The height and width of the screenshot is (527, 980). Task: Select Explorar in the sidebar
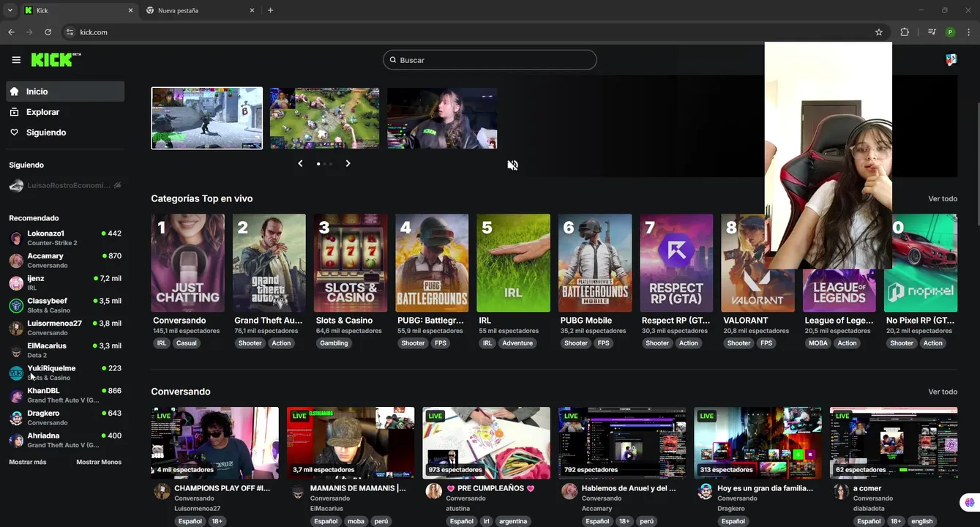(65, 112)
